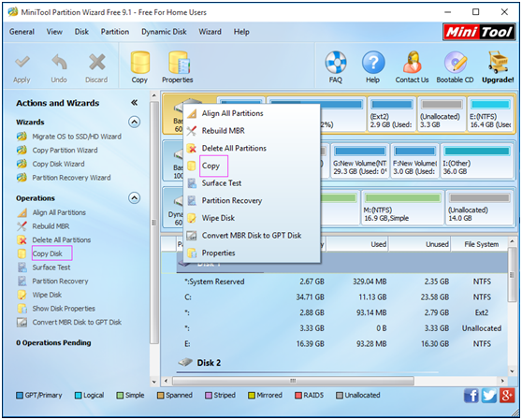The image size is (522, 420).
Task: Select the Unallocated 3.3 GB block
Action: pos(442,114)
